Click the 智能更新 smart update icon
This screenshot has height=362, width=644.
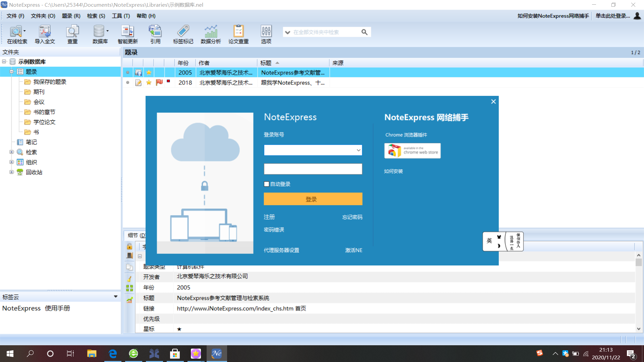coord(127,34)
